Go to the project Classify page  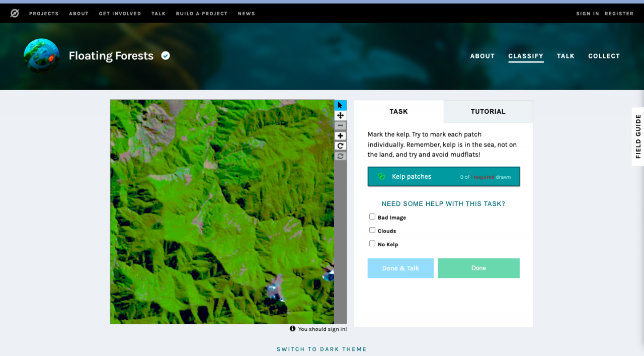526,56
